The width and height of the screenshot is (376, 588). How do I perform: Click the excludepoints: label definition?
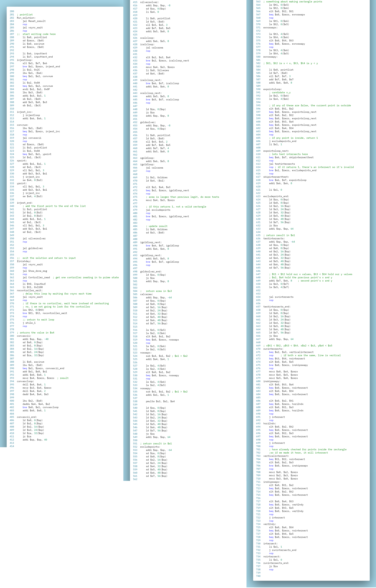coord(150,447)
